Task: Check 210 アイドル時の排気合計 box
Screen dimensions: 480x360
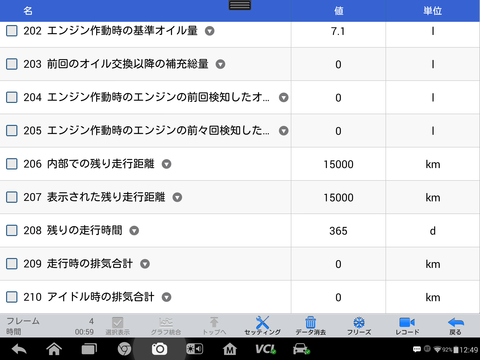Action: 12,297
